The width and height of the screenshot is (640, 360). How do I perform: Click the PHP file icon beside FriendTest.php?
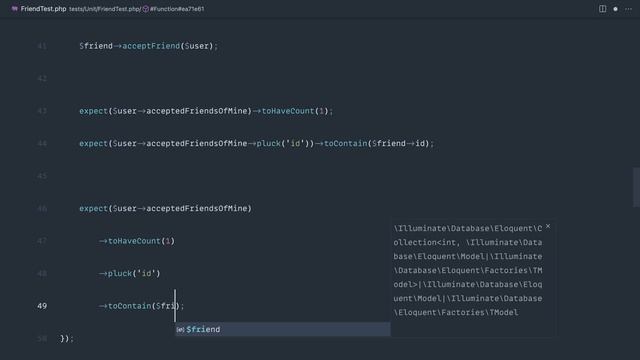coord(15,9)
